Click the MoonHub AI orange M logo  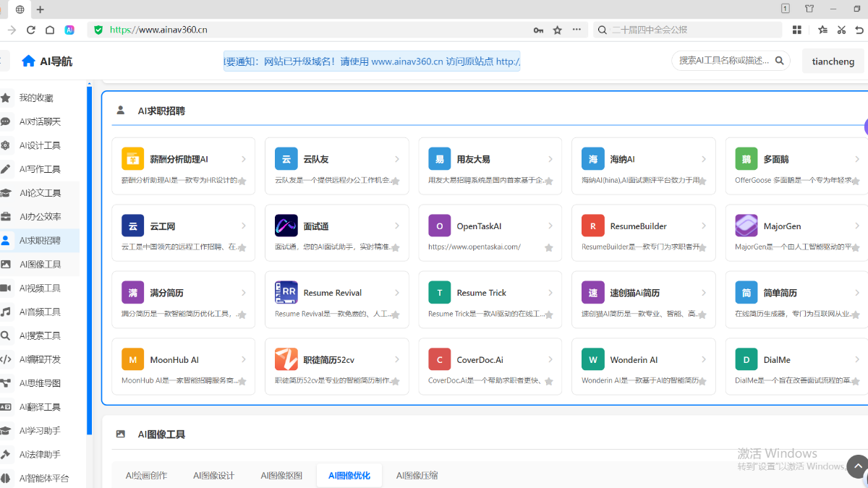(x=133, y=359)
